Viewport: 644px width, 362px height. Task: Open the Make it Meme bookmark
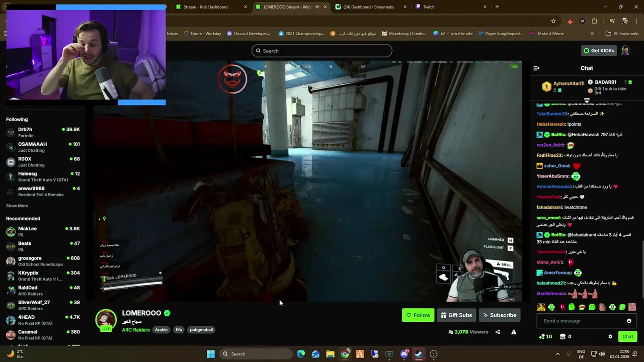(546, 34)
